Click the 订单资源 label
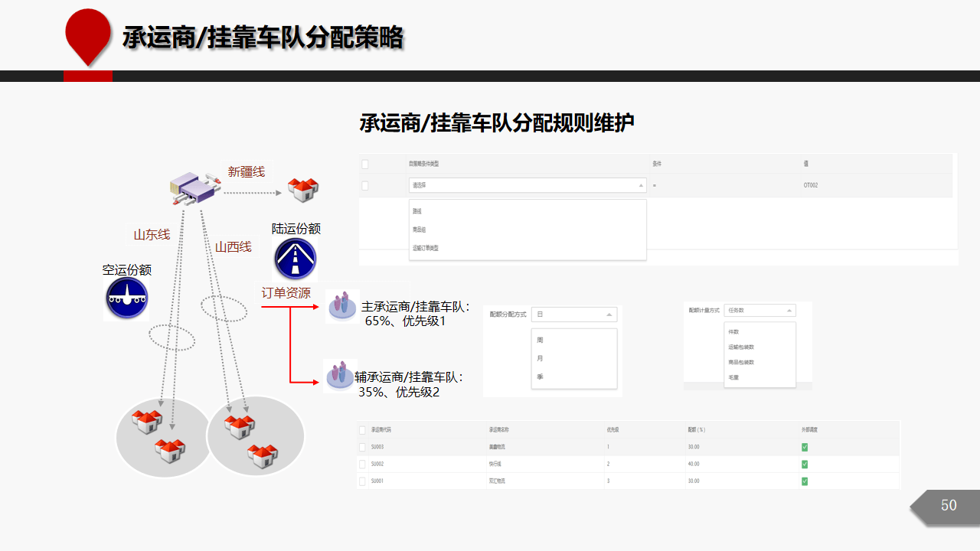980x551 pixels. [286, 293]
